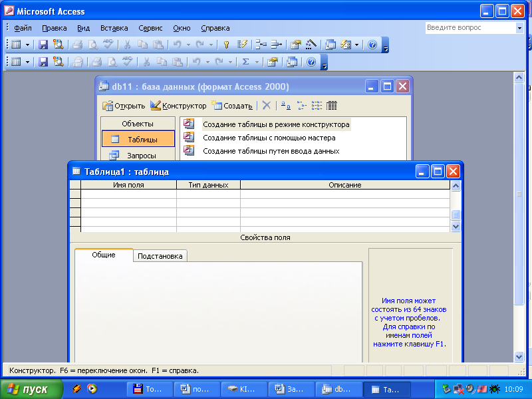Click the scroll up arrow in the Таблица1 grid
Viewport: 532px width, 399px height.
pyautogui.click(x=456, y=186)
